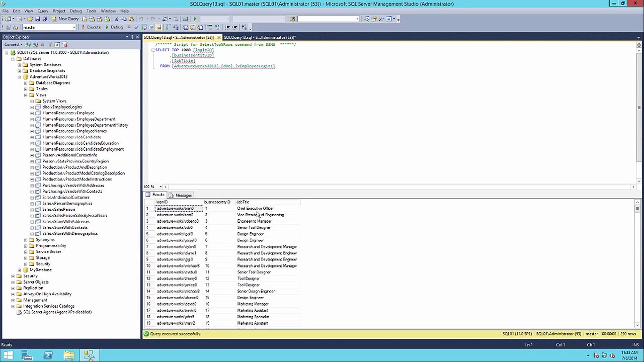Switch to the Messages tab
The height and width of the screenshot is (362, 644).
(x=180, y=195)
